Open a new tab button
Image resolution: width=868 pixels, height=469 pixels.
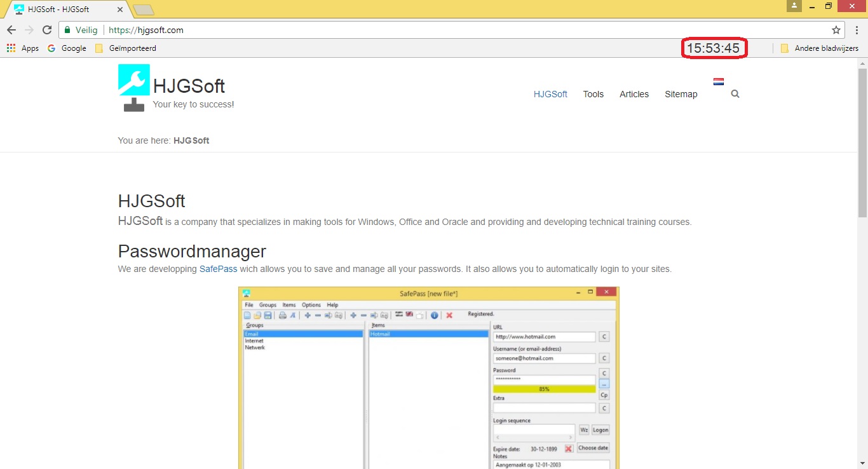click(x=144, y=10)
